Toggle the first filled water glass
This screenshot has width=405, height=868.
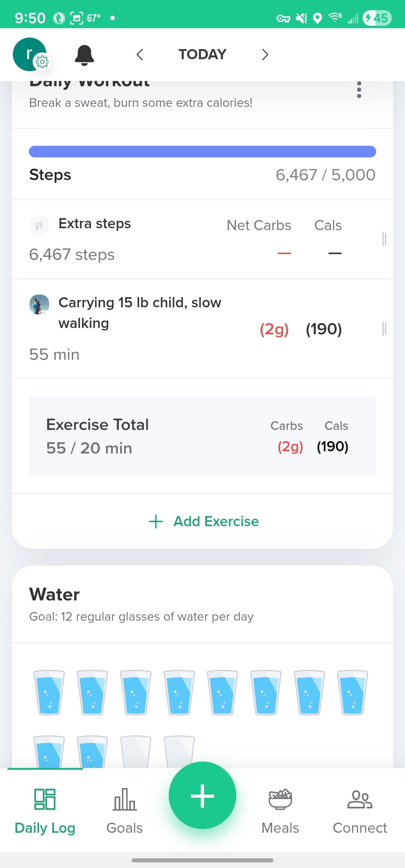click(49, 693)
